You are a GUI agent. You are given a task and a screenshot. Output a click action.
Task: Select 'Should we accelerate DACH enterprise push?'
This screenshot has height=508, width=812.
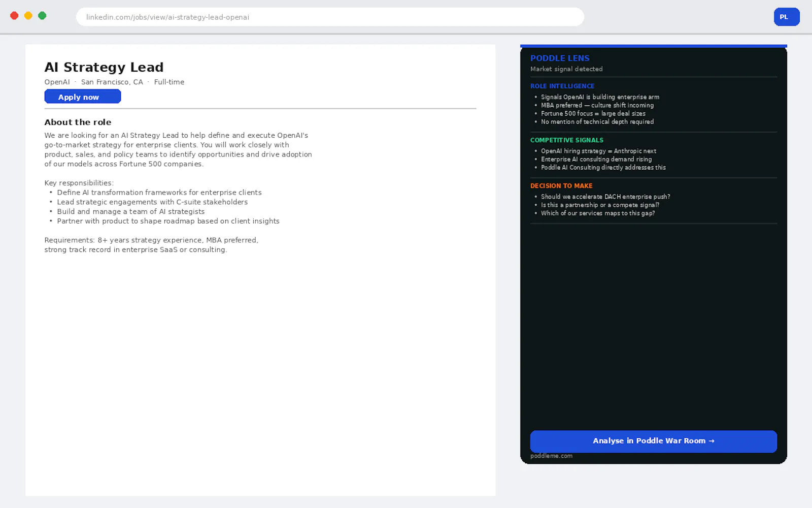pyautogui.click(x=605, y=197)
